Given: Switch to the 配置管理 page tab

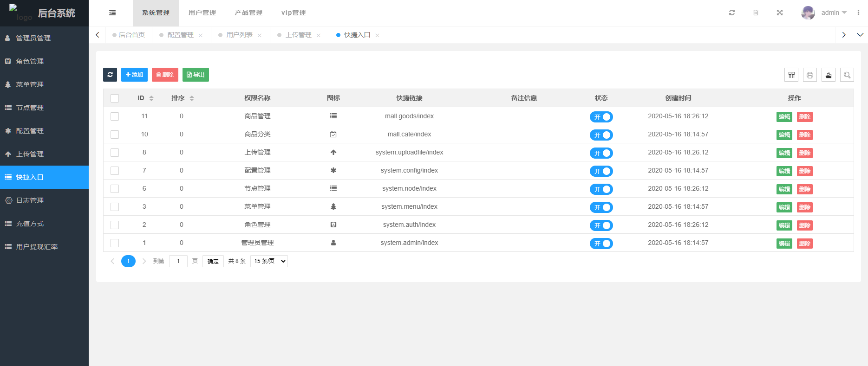Looking at the screenshot, I should [x=180, y=35].
